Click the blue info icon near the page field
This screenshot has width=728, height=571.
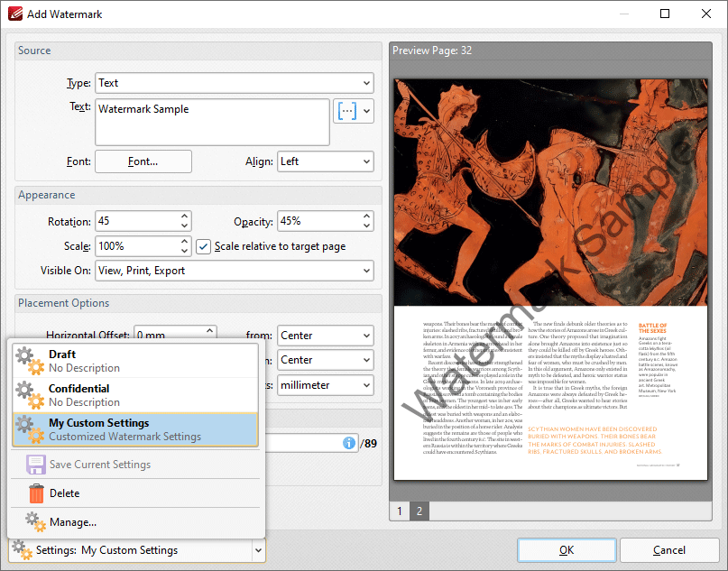(x=347, y=443)
